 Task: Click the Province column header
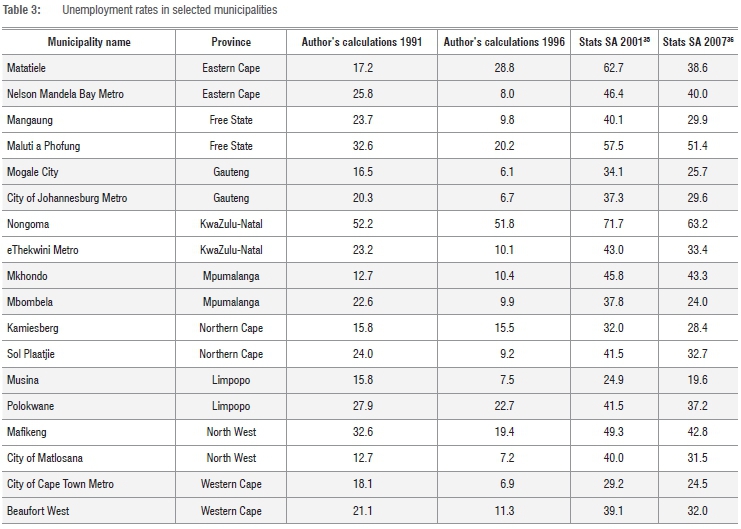click(230, 42)
